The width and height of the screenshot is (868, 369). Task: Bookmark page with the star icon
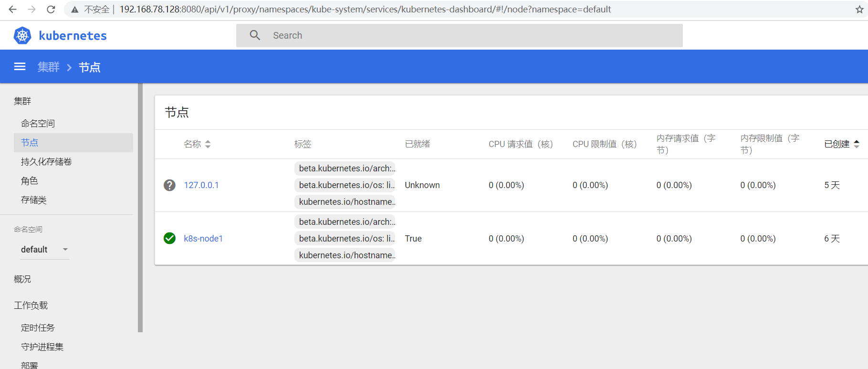tap(859, 10)
